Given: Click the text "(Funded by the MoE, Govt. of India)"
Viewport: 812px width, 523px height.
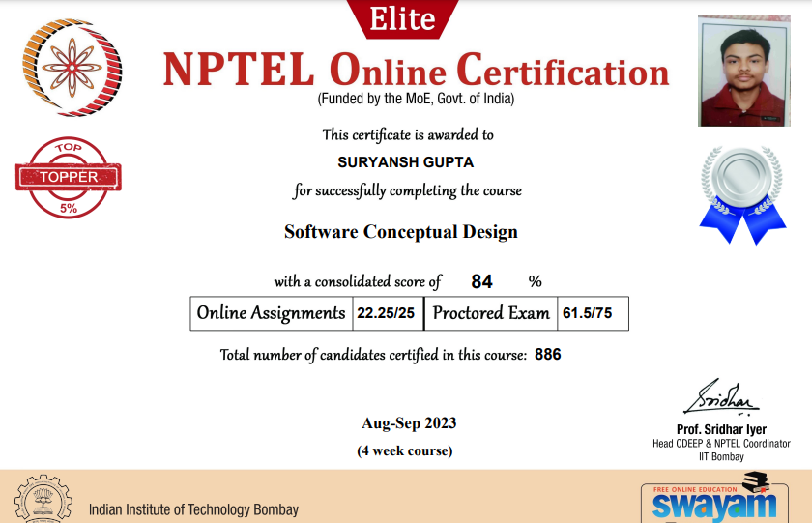Looking at the screenshot, I should click(416, 99).
